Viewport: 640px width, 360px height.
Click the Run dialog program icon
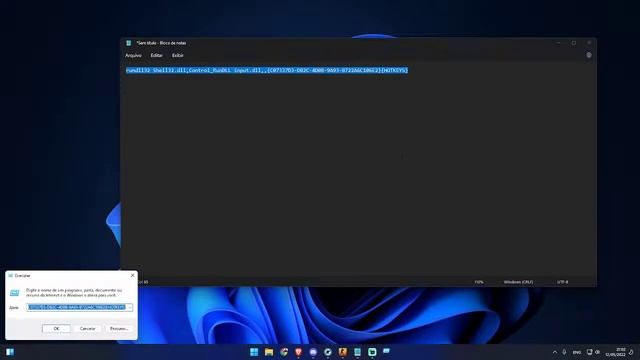click(x=15, y=293)
